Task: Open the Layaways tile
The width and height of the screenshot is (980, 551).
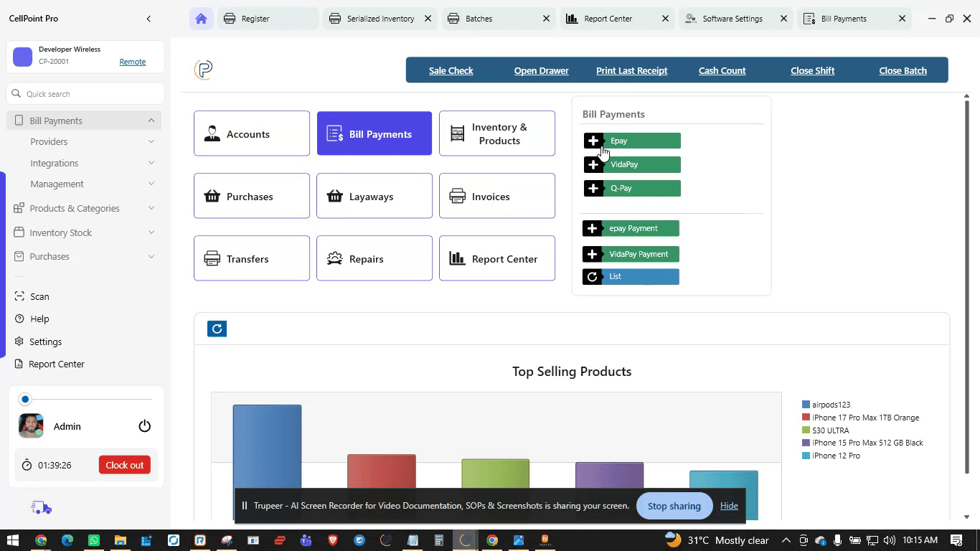Action: click(x=374, y=196)
